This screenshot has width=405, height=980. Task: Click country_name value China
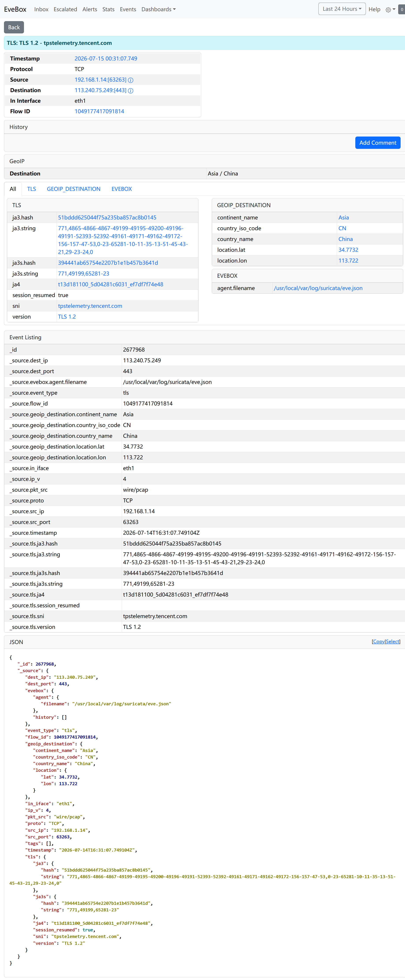tap(345, 239)
